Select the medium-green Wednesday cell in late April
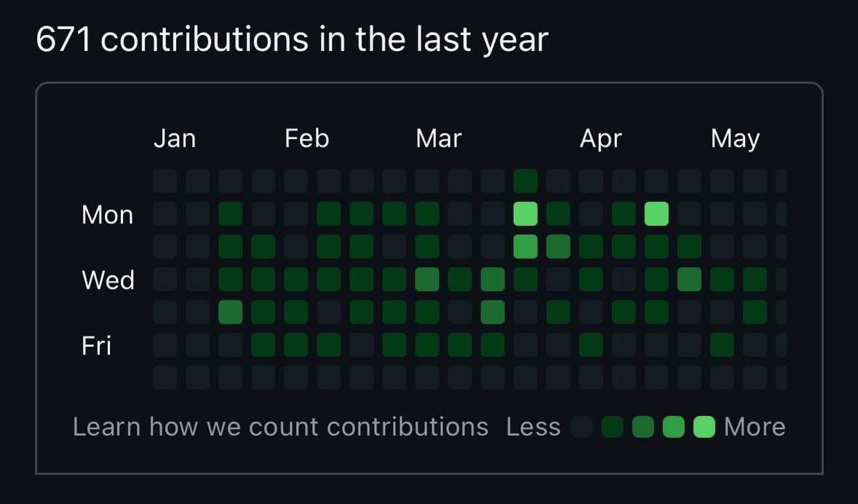Screen dimensions: 858x504 pyautogui.click(x=689, y=279)
